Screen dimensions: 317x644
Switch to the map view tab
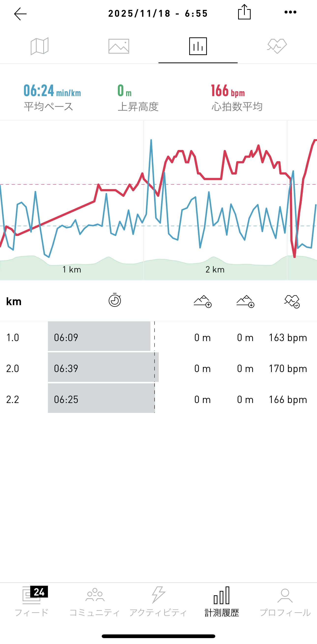40,46
